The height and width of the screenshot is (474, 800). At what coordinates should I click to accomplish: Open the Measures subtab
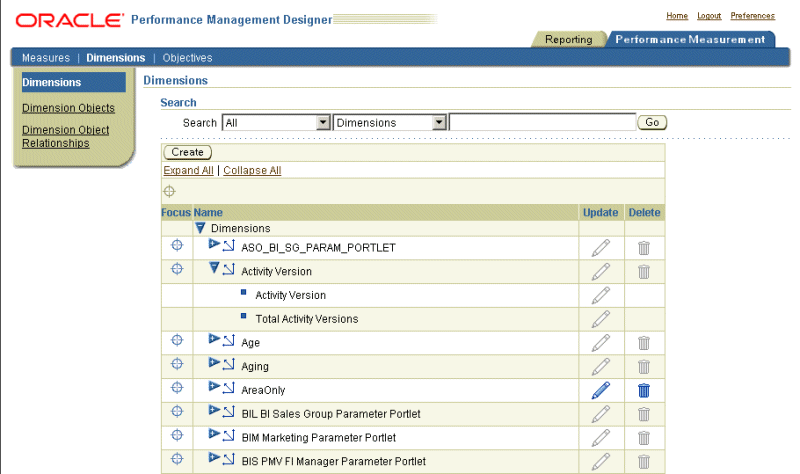pos(46,58)
